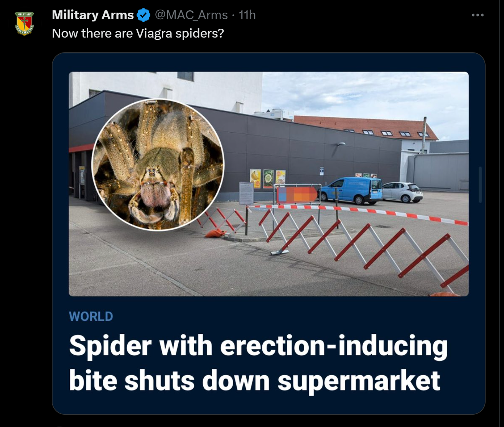Click the blurred orange arrow sign

point(298,194)
